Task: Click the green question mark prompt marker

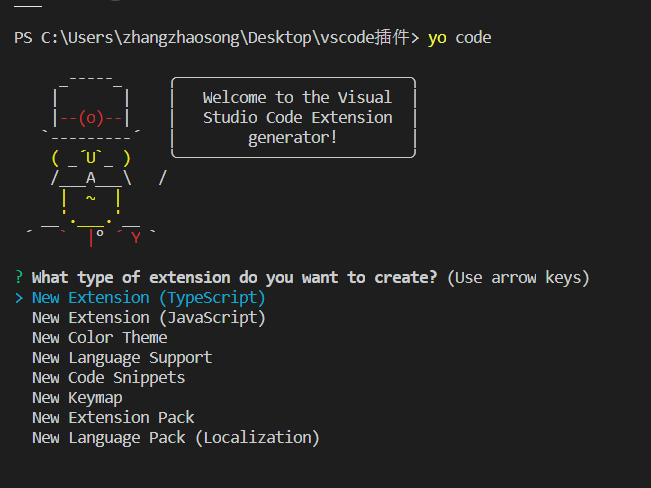Action: point(19,277)
